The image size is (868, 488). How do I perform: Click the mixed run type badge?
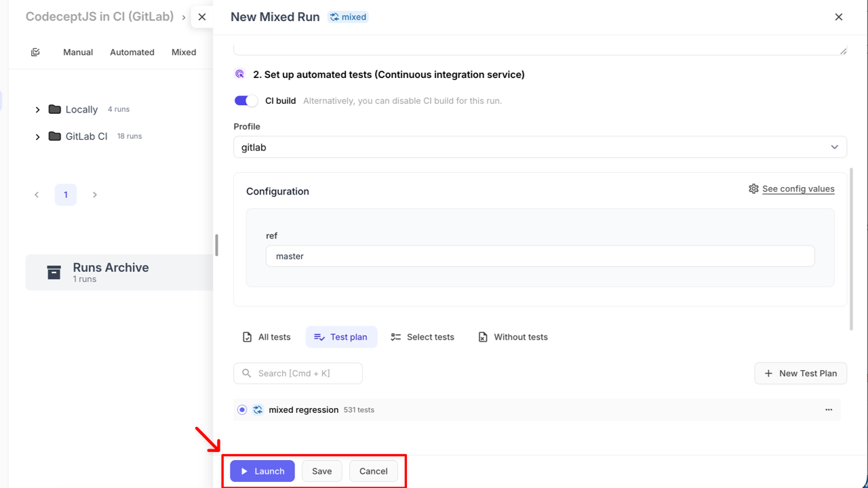tap(348, 17)
